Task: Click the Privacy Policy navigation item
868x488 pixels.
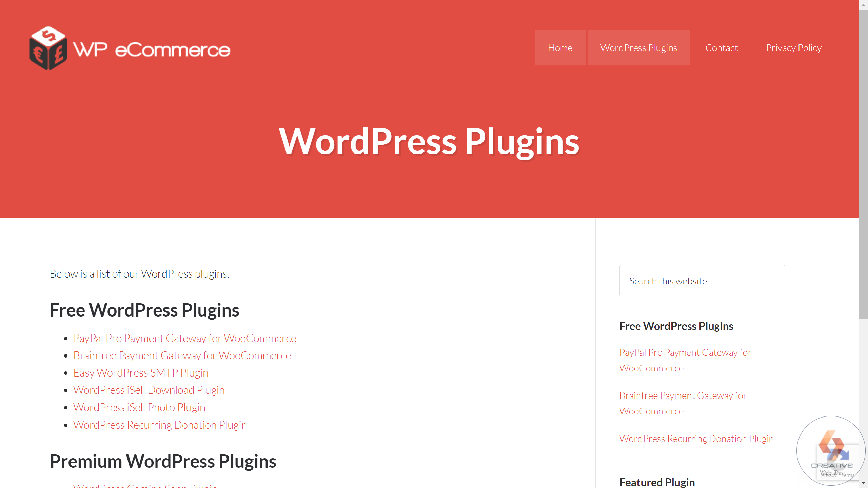Action: (x=793, y=47)
